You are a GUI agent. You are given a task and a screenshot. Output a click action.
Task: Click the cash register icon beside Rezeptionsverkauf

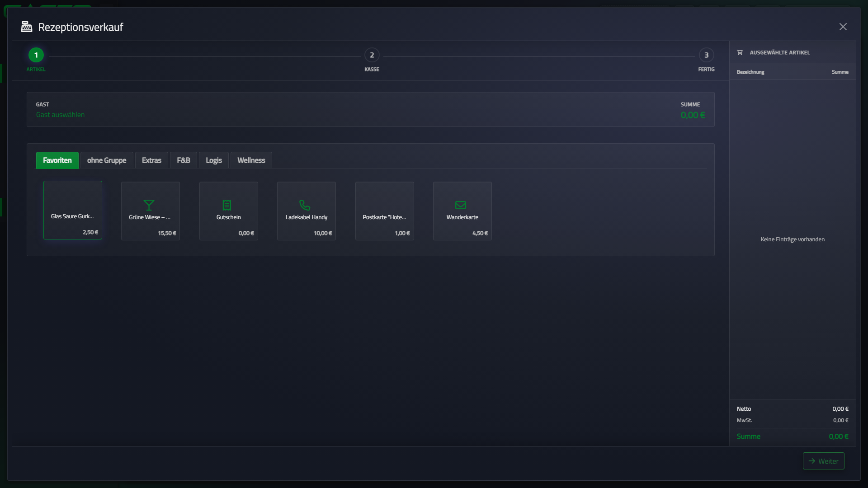click(27, 27)
